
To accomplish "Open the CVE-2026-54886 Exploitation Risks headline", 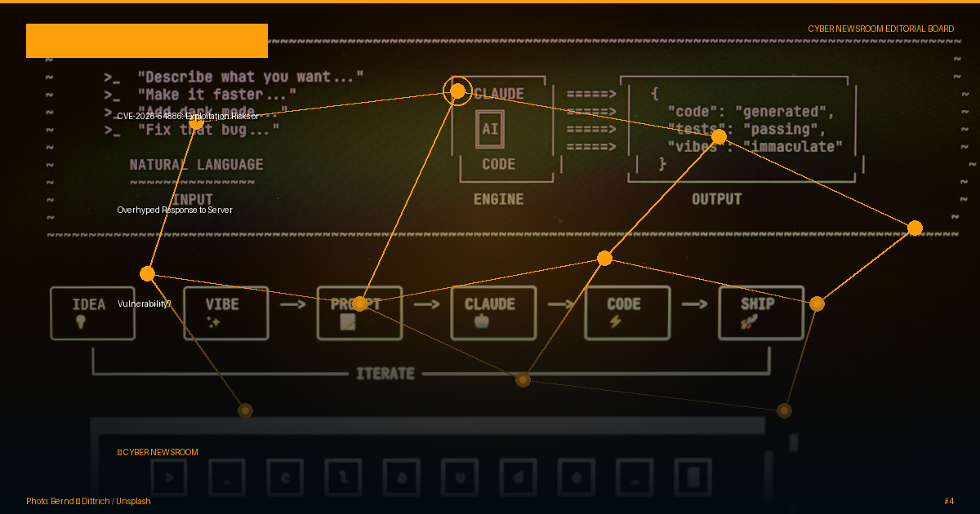I will click(x=188, y=116).
